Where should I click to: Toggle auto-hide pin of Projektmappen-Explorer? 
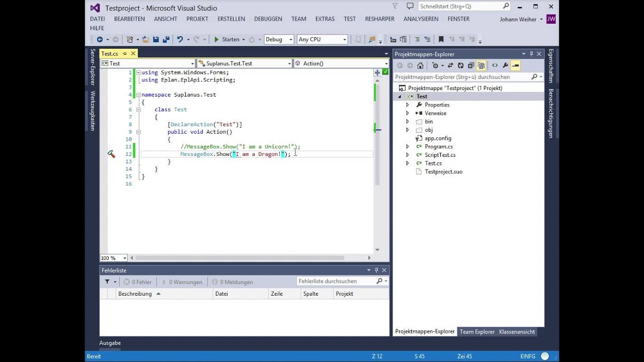coord(531,54)
